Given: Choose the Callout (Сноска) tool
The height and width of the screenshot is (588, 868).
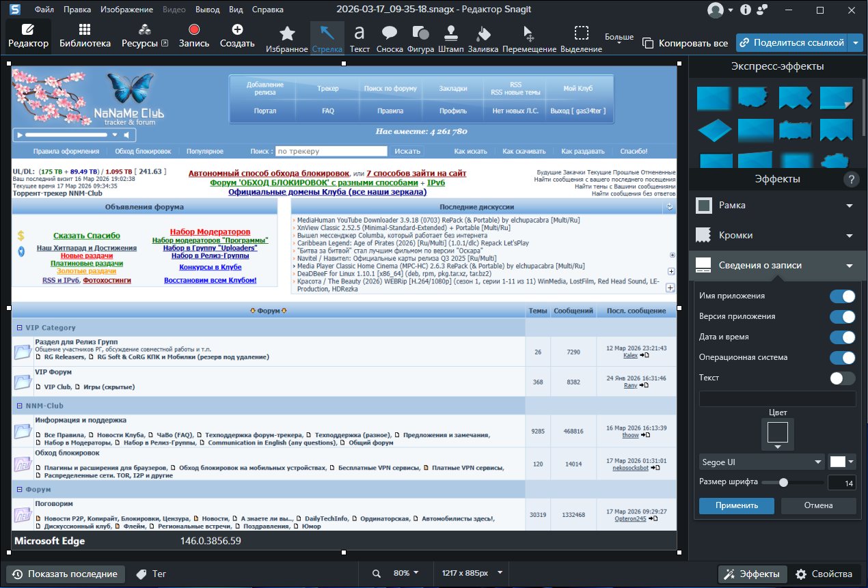Looking at the screenshot, I should tap(390, 38).
